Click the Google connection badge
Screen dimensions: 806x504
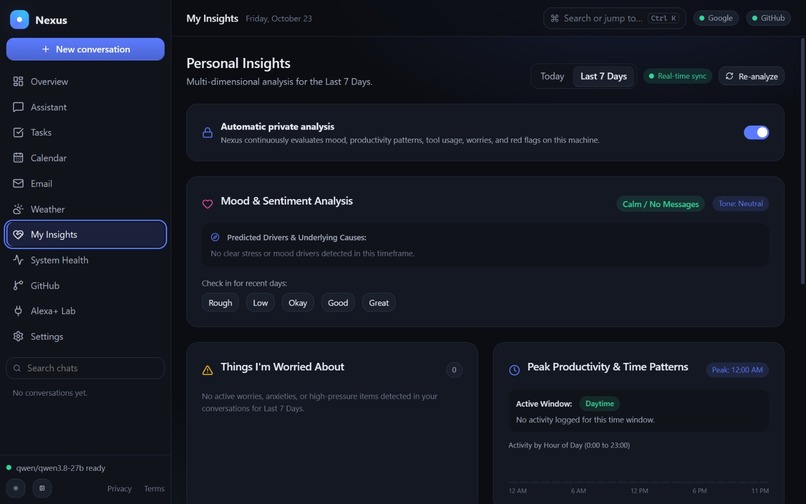pos(716,18)
